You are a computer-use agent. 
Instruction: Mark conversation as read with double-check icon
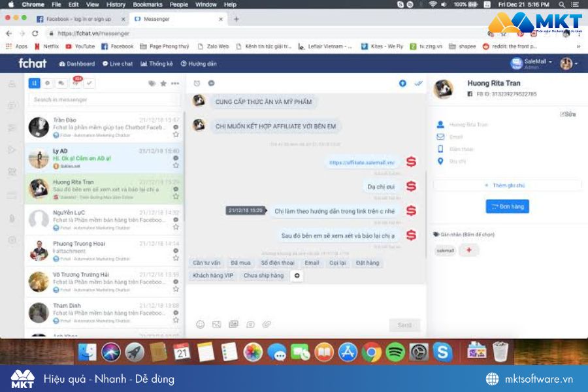(418, 83)
